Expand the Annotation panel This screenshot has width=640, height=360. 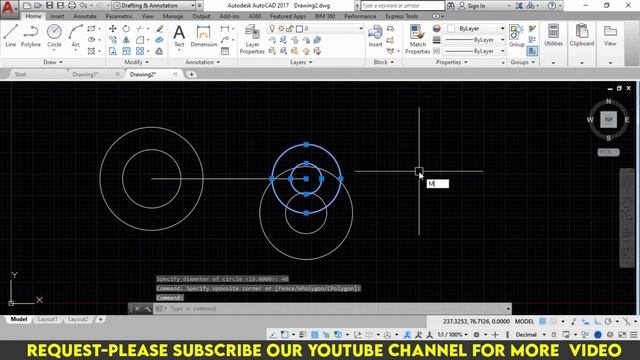202,62
